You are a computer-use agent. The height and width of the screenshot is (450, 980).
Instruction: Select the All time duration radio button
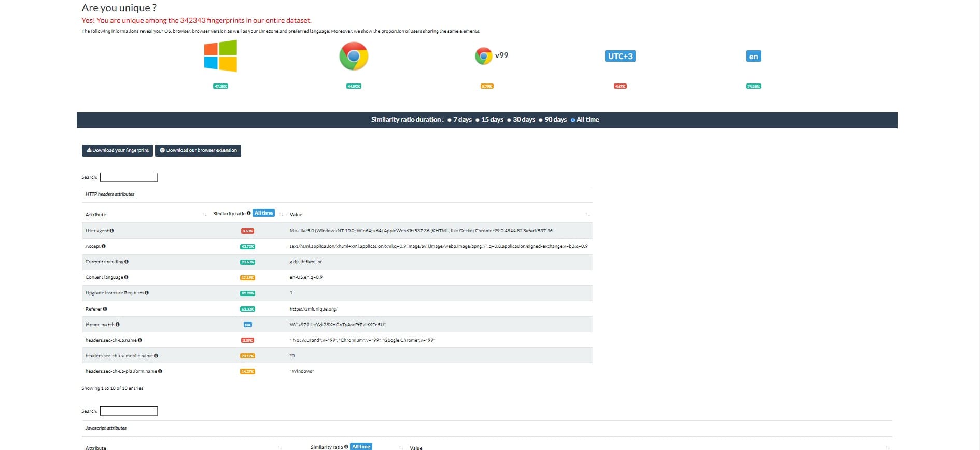[573, 120]
